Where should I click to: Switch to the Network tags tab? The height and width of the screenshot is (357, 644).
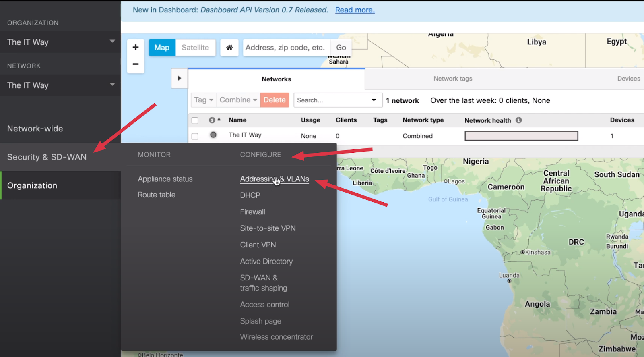(x=453, y=79)
